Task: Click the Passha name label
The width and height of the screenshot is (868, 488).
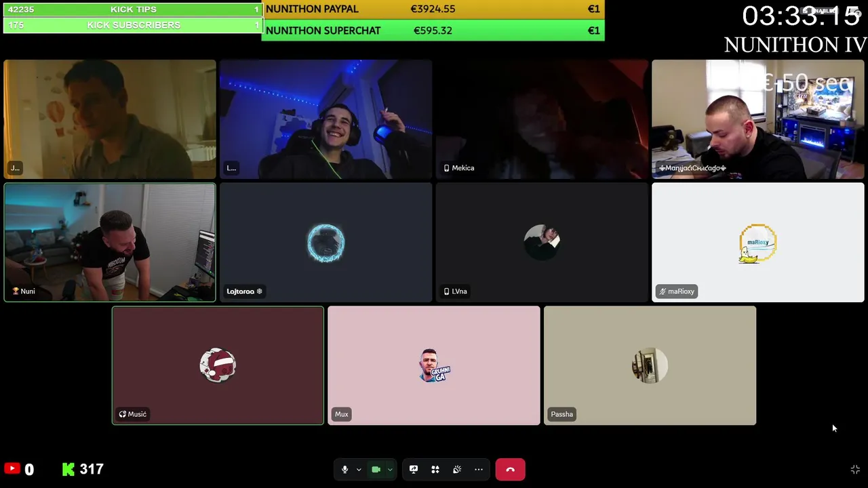Action: click(x=562, y=414)
